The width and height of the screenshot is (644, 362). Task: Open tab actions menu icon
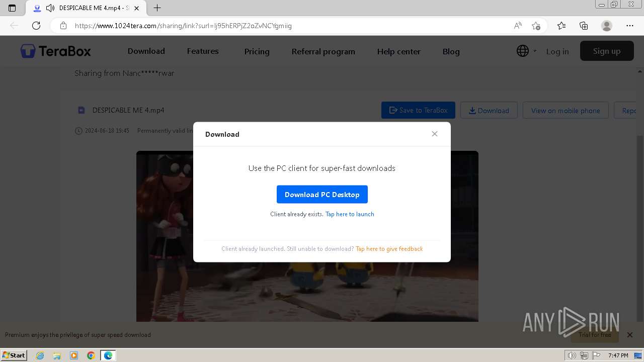pyautogui.click(x=12, y=8)
